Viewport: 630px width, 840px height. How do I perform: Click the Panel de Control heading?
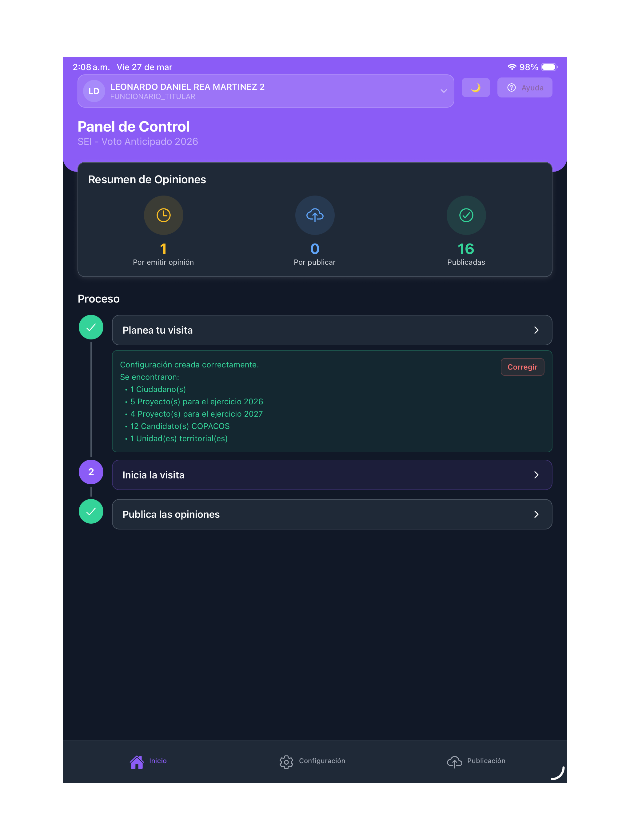134,126
